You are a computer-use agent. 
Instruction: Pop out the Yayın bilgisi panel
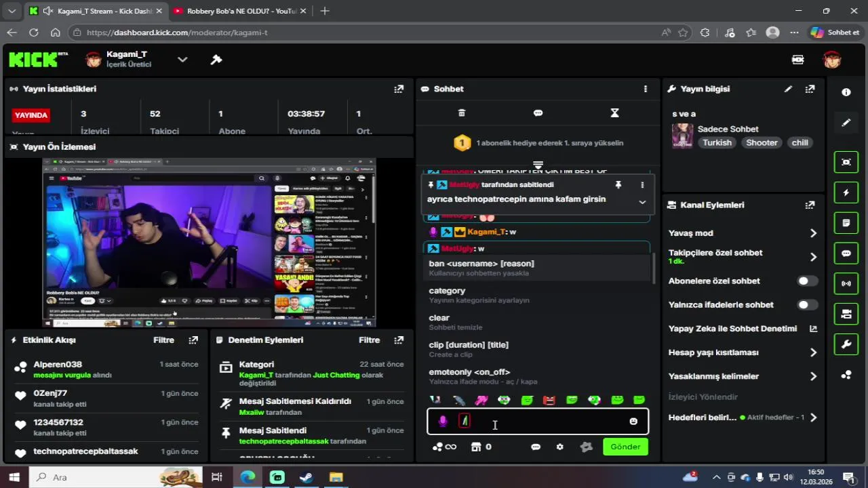click(810, 89)
